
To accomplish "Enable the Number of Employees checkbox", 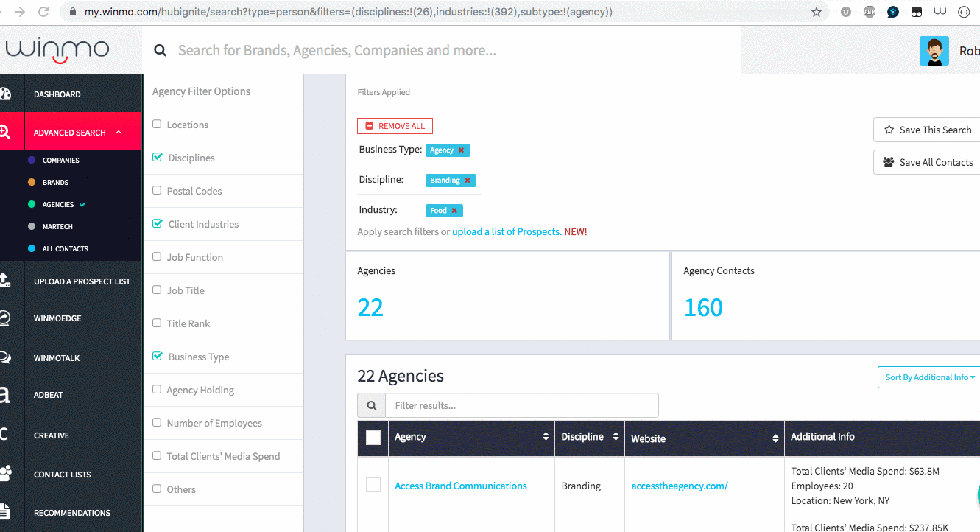I will [157, 423].
